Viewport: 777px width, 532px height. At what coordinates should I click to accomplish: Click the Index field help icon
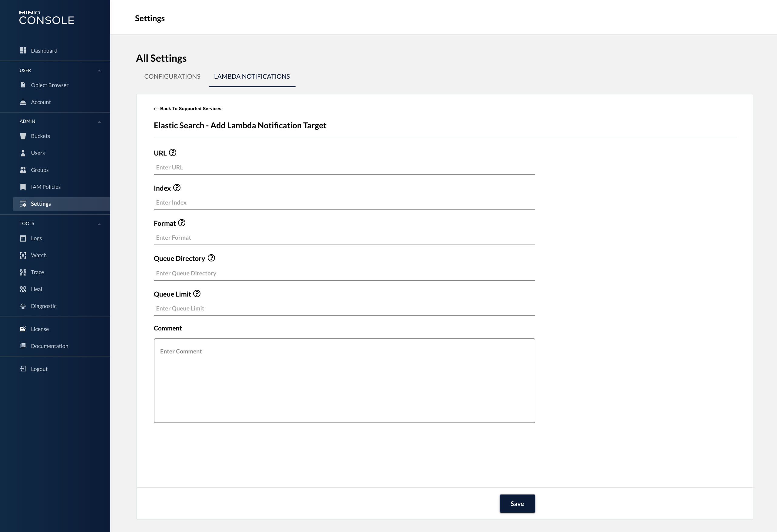pyautogui.click(x=177, y=188)
